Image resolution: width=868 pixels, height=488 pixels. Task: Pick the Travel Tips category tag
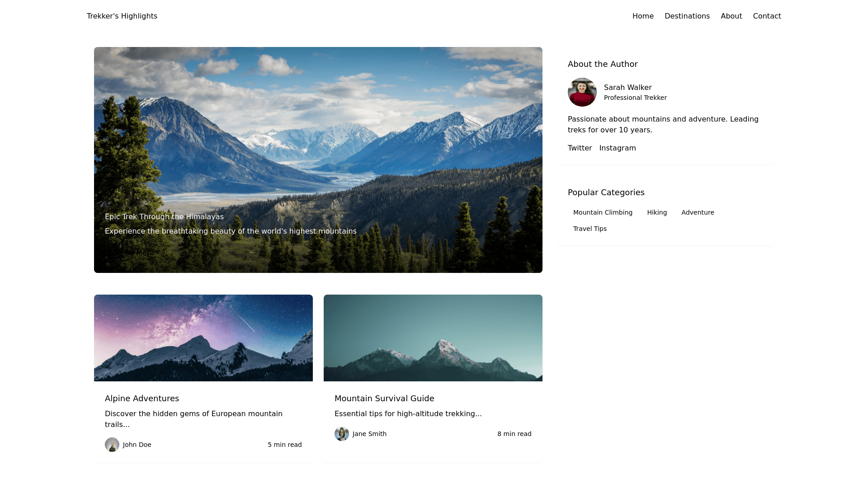coord(590,229)
